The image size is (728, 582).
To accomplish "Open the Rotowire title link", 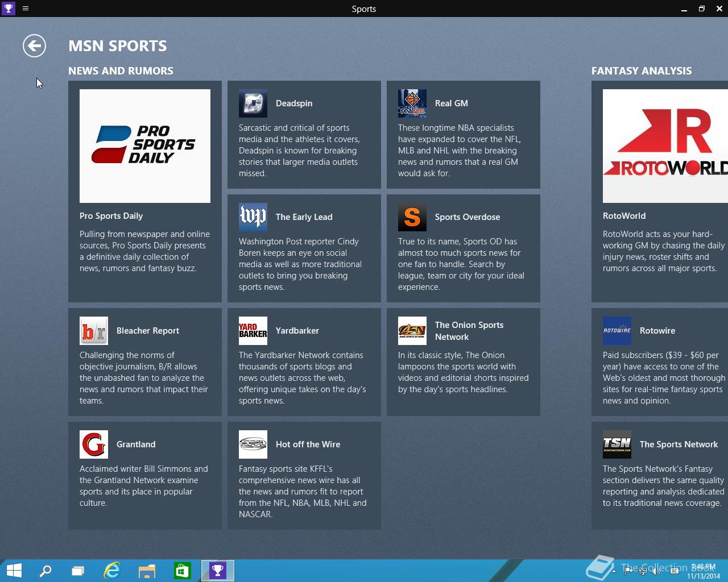I will click(657, 331).
